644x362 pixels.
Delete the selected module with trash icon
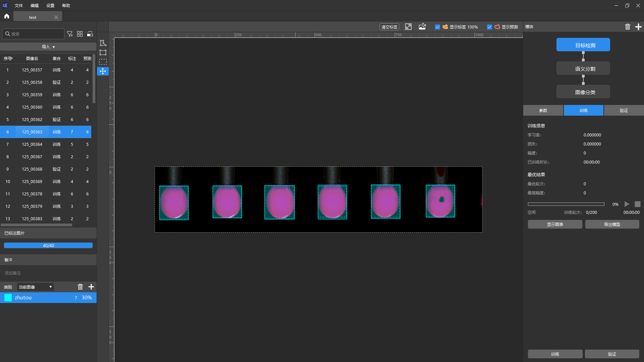(x=628, y=27)
